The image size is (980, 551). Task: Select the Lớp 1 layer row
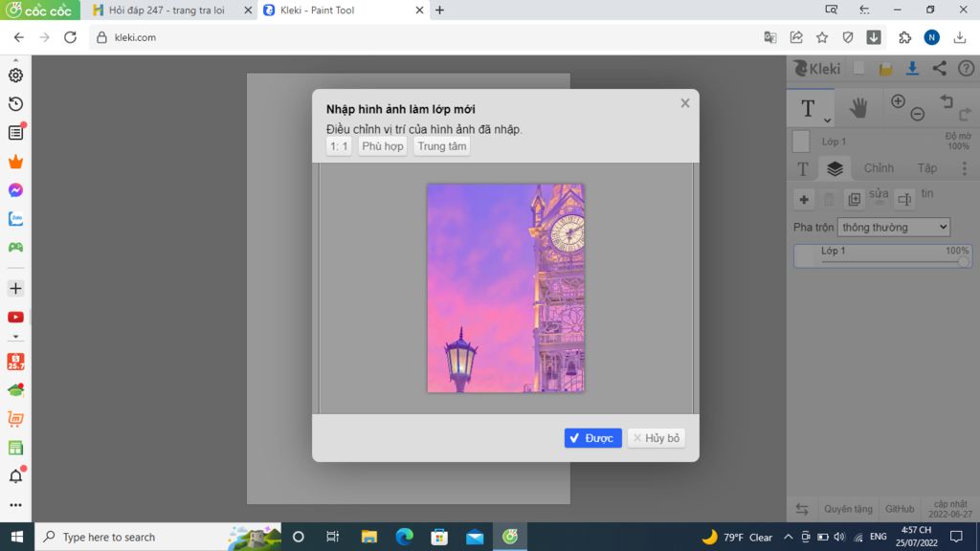click(882, 255)
